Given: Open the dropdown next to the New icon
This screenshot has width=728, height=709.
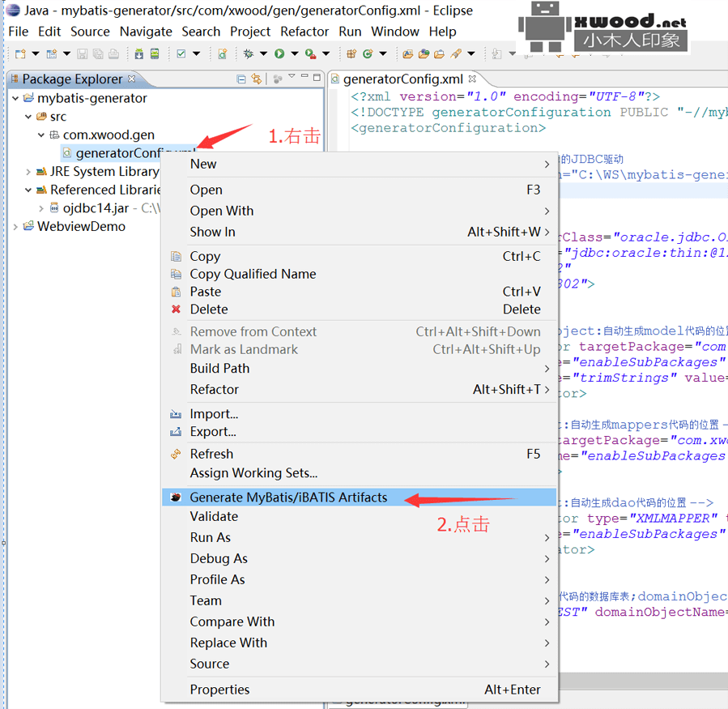Looking at the screenshot, I should (36, 54).
